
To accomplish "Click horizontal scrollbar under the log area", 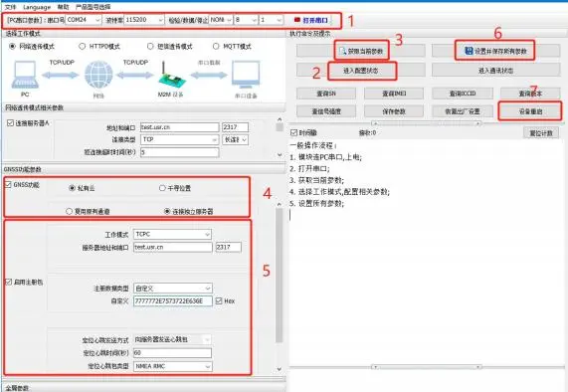I will pos(427,367).
